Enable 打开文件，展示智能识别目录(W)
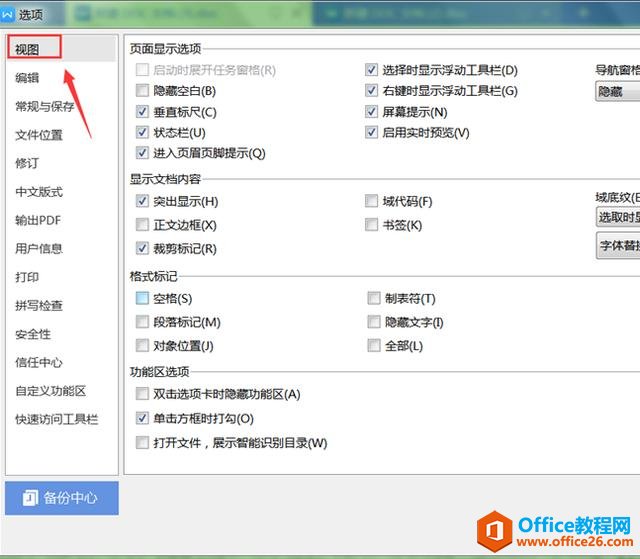The width and height of the screenshot is (640, 559). pos(142,442)
